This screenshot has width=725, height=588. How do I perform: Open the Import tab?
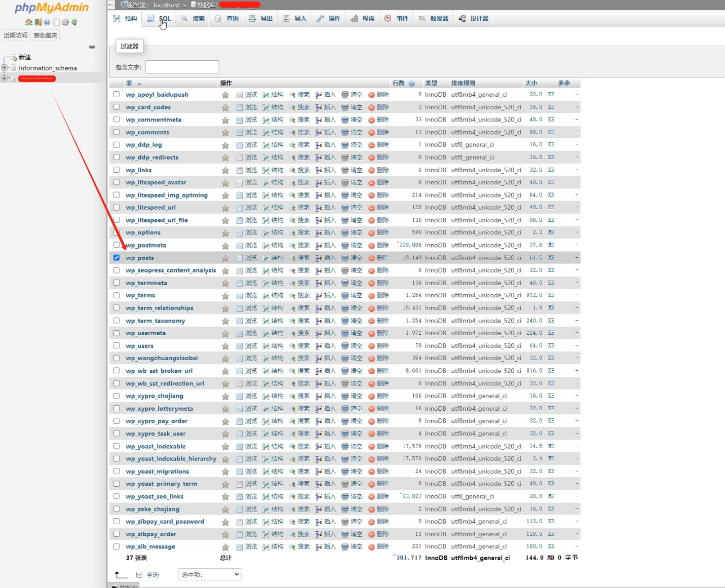pyautogui.click(x=294, y=19)
